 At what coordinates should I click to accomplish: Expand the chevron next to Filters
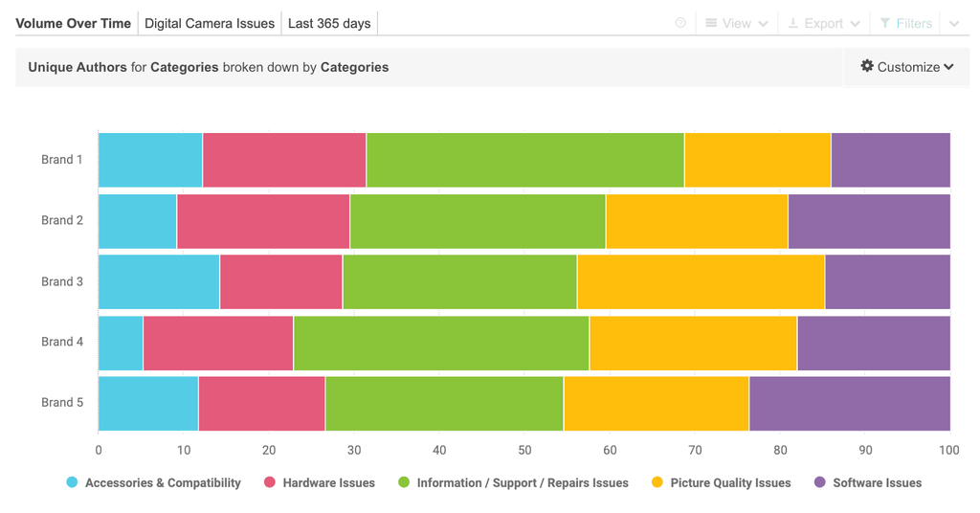tap(954, 24)
